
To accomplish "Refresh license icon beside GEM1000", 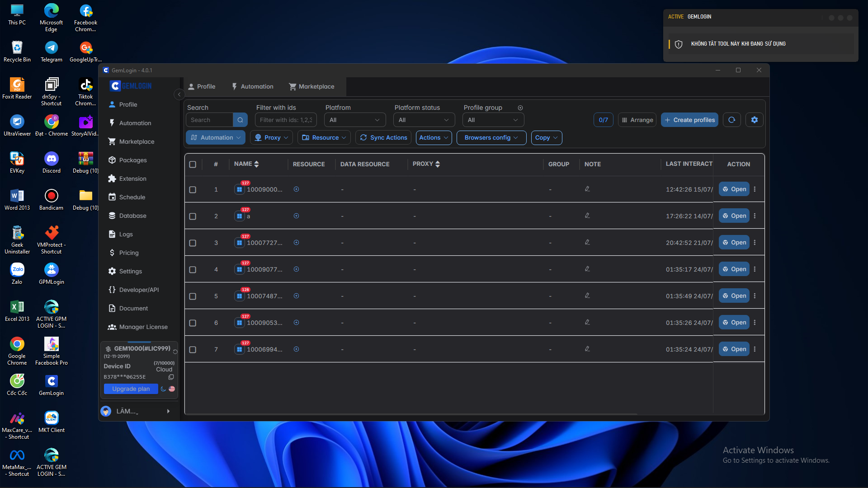I will click(x=175, y=352).
